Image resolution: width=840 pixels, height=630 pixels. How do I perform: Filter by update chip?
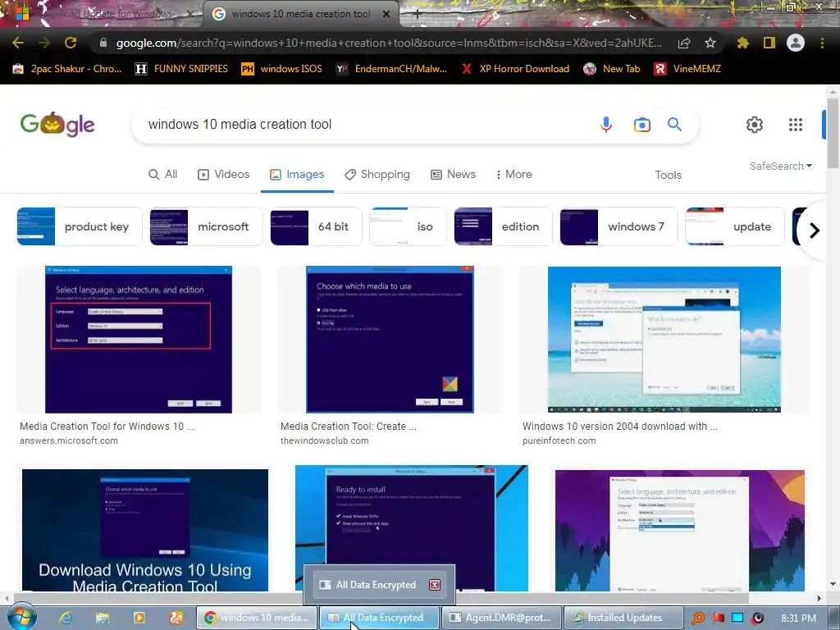735,226
